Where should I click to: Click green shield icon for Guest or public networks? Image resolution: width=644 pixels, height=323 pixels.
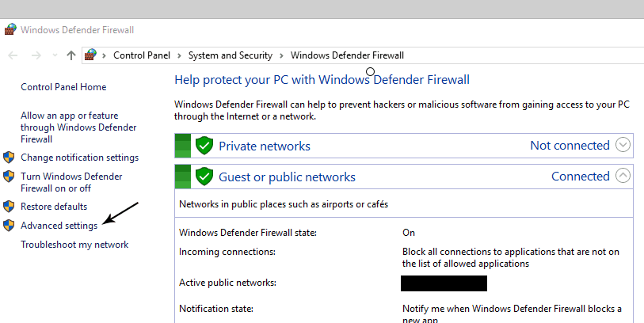click(204, 177)
